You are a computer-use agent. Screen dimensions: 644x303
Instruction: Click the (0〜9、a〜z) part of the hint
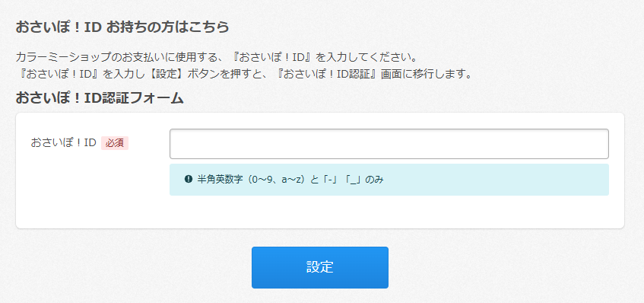point(270,179)
